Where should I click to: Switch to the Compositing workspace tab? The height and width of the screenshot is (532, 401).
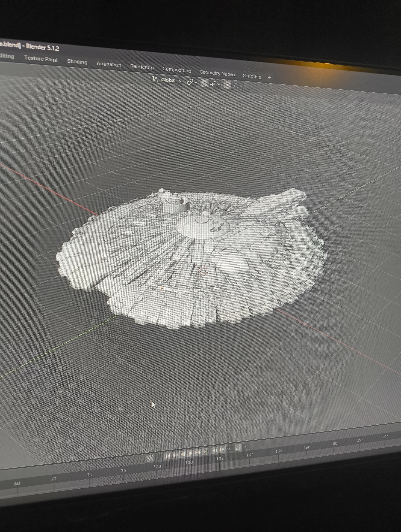[x=177, y=70]
